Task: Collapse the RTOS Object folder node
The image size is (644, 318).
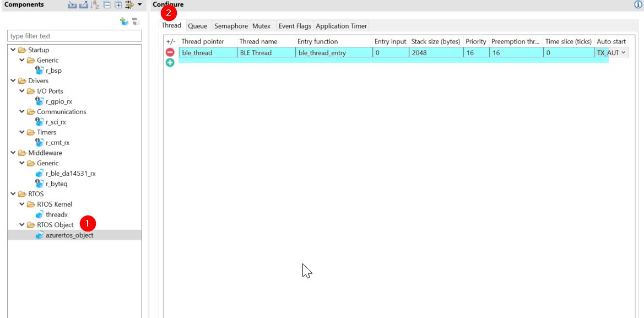Action: [x=22, y=224]
